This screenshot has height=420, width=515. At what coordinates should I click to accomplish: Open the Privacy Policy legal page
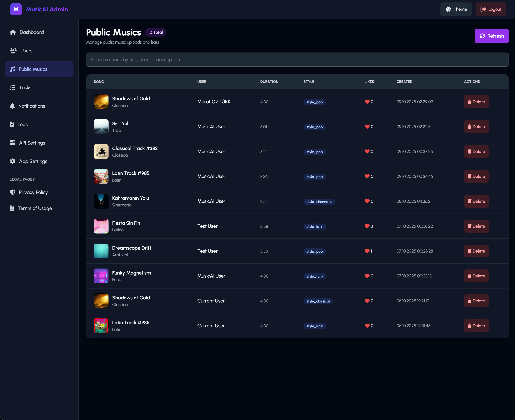click(39, 192)
